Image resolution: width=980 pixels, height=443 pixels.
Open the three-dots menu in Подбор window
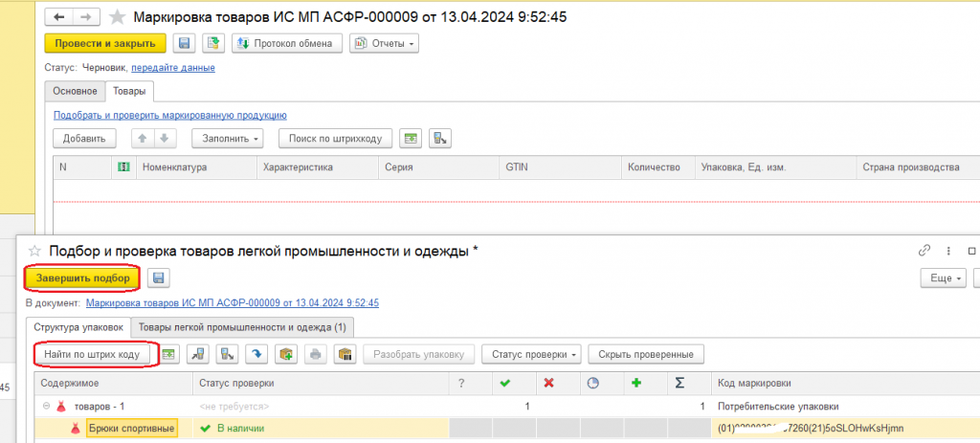(948, 251)
